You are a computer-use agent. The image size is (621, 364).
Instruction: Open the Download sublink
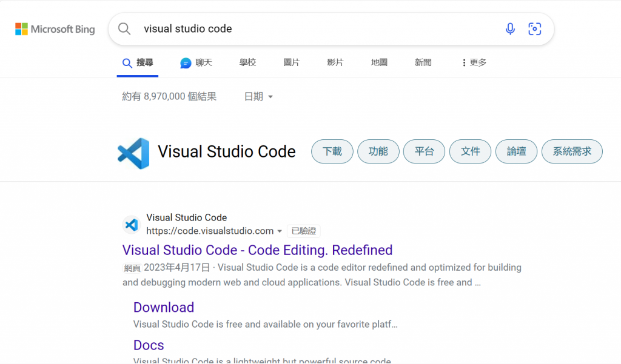coord(164,308)
